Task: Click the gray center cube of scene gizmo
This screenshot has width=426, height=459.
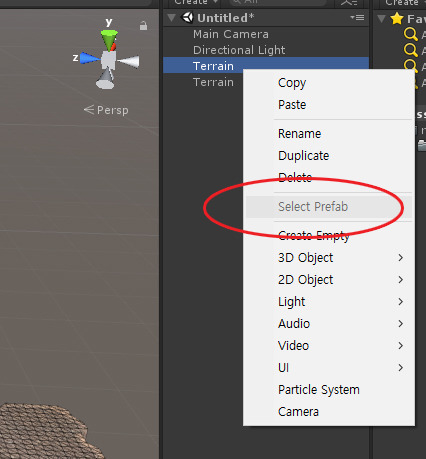Action: click(108, 60)
